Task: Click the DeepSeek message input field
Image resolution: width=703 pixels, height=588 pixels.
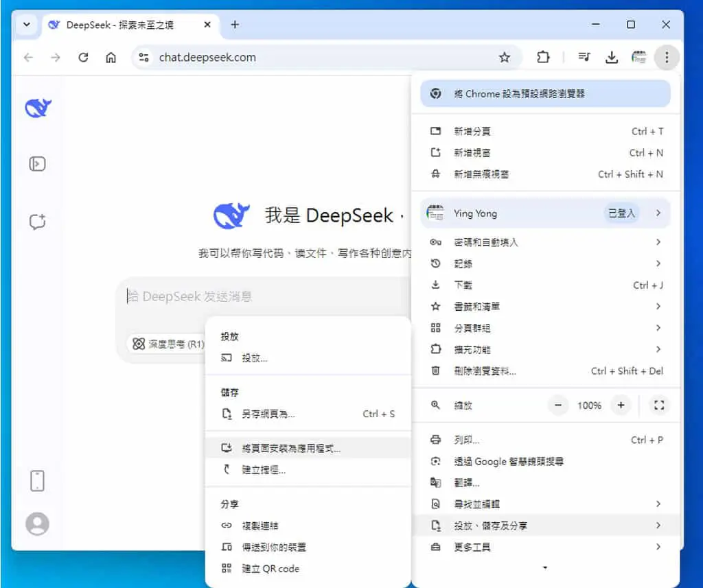Action: point(264,296)
